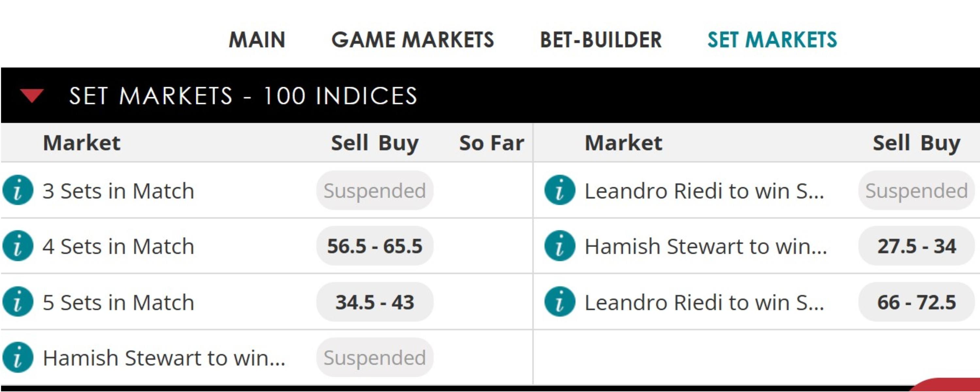Open the Game Markets tab
Screen dimensions: 980x392
pos(412,40)
